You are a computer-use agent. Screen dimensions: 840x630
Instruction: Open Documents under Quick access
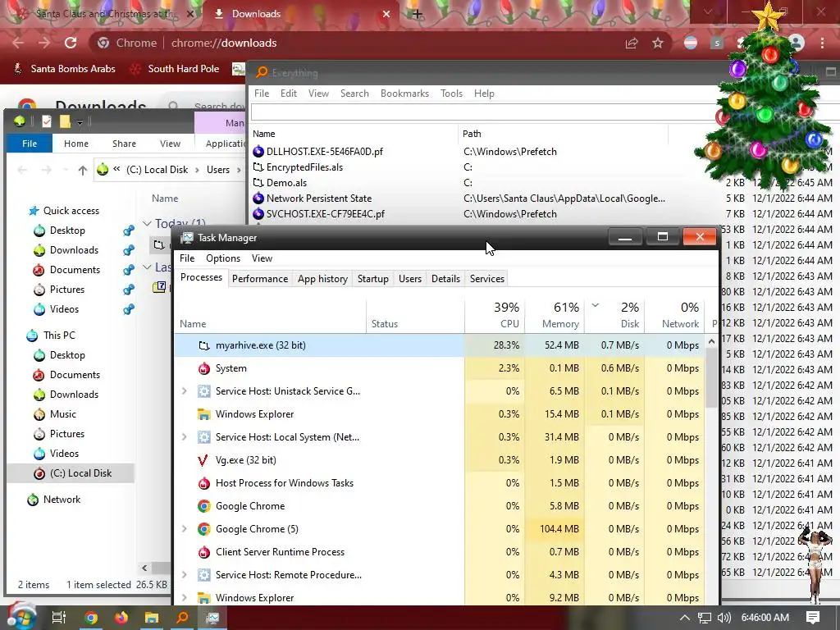pos(75,270)
